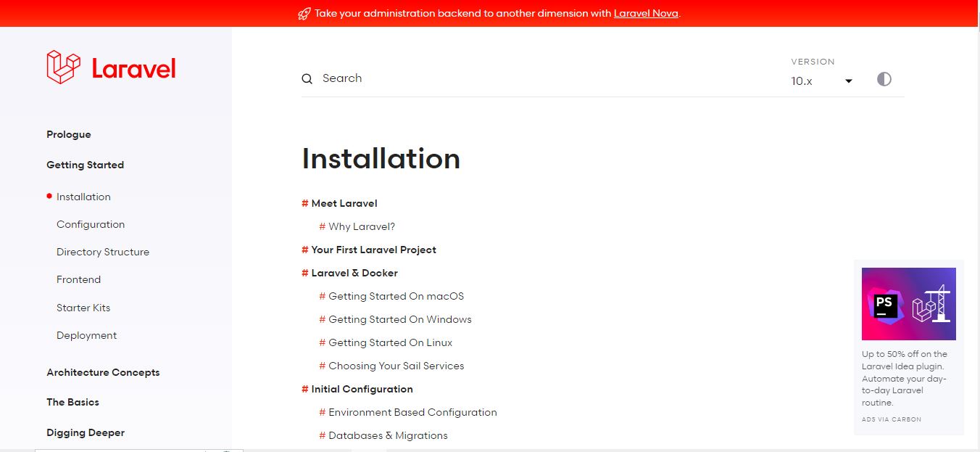The height and width of the screenshot is (452, 980).
Task: Expand the Architecture Concepts section
Action: [x=103, y=372]
